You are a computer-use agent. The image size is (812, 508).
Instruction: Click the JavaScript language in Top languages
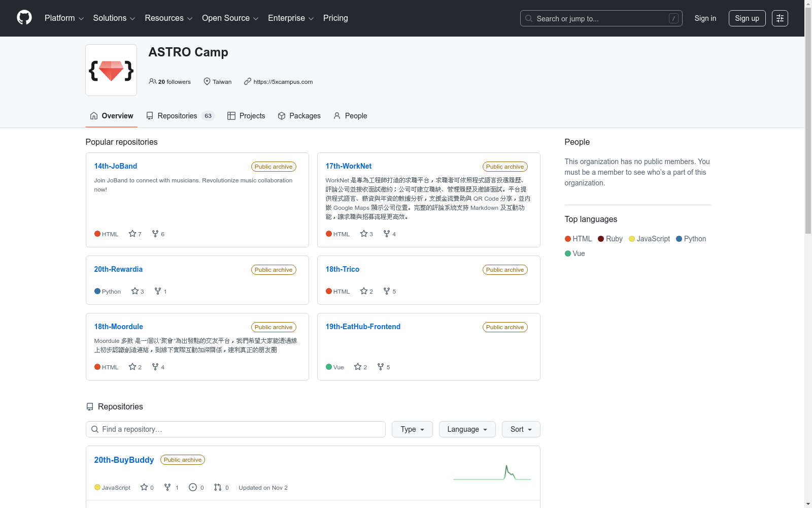(649, 239)
